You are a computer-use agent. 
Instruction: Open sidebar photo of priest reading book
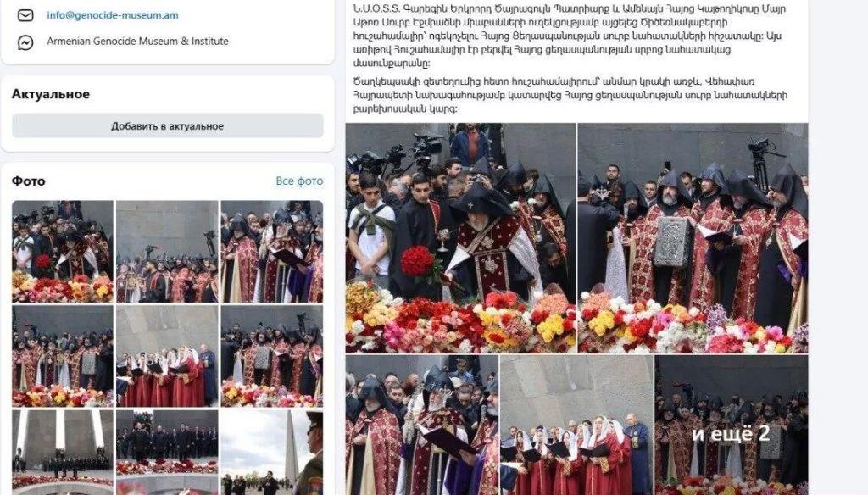click(x=272, y=252)
